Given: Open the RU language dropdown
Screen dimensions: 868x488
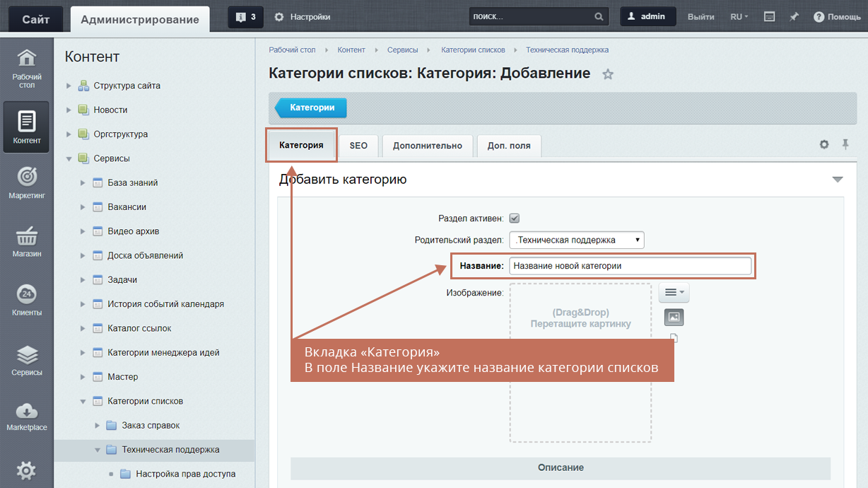Looking at the screenshot, I should (739, 17).
